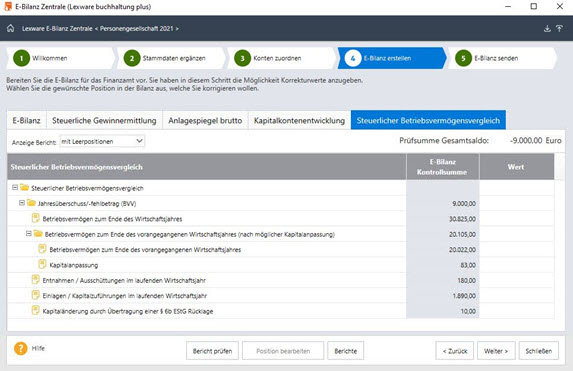Click the value 1.890,00 in Kontrollsumme column
Image resolution: width=573 pixels, height=371 pixels.
pyautogui.click(x=464, y=296)
